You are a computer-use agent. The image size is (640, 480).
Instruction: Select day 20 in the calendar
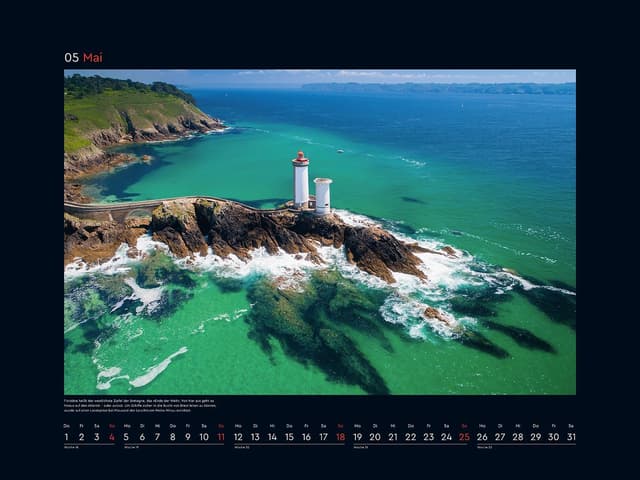[375, 437]
